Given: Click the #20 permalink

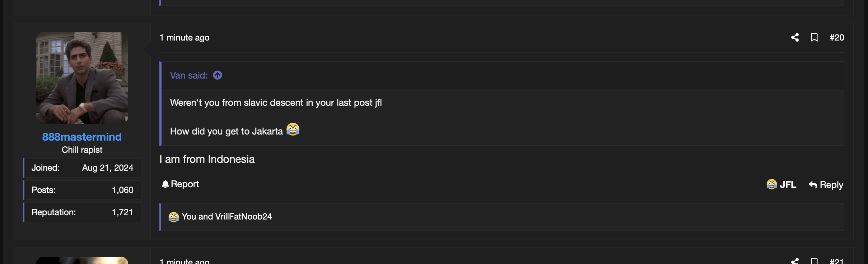Looking at the screenshot, I should tap(837, 37).
